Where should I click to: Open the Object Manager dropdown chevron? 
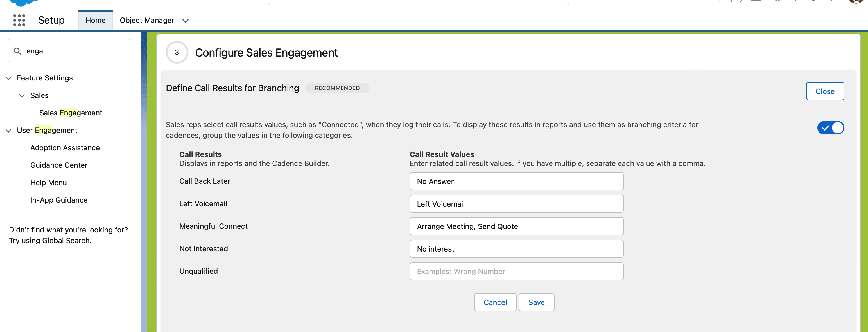click(x=185, y=21)
